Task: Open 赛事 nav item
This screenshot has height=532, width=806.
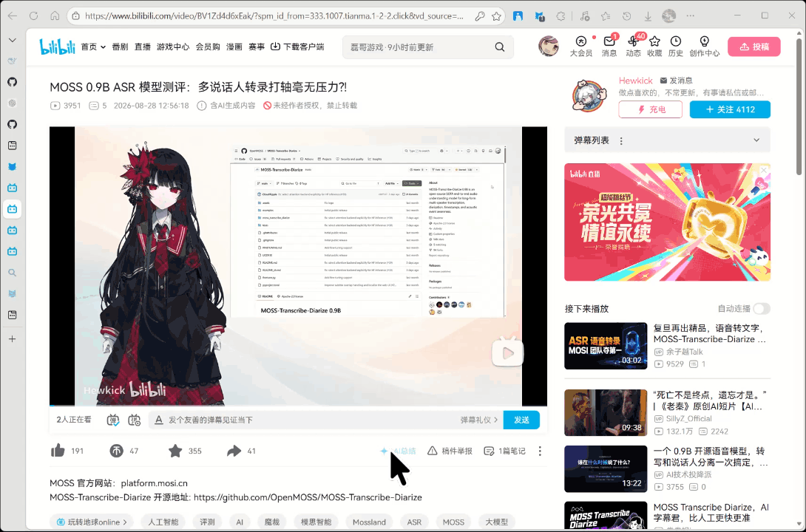Action: tap(257, 47)
